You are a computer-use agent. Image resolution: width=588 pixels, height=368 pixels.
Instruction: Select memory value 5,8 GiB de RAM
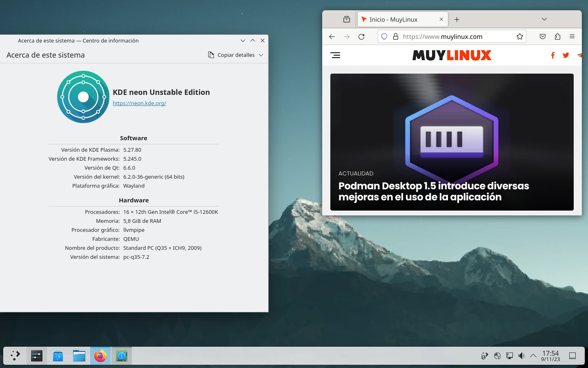(142, 221)
